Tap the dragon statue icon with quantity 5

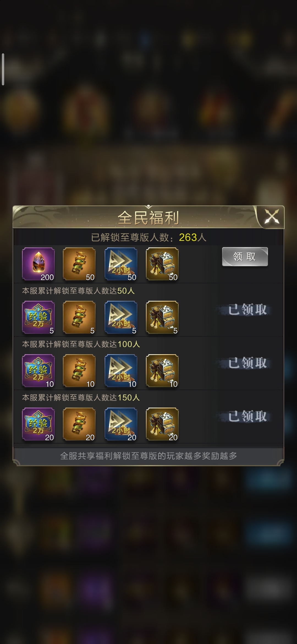point(79,317)
